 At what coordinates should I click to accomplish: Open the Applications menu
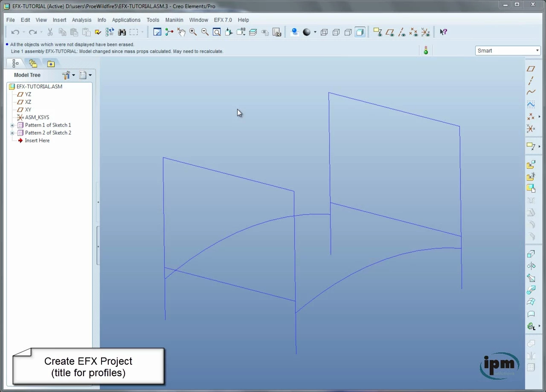(x=126, y=20)
